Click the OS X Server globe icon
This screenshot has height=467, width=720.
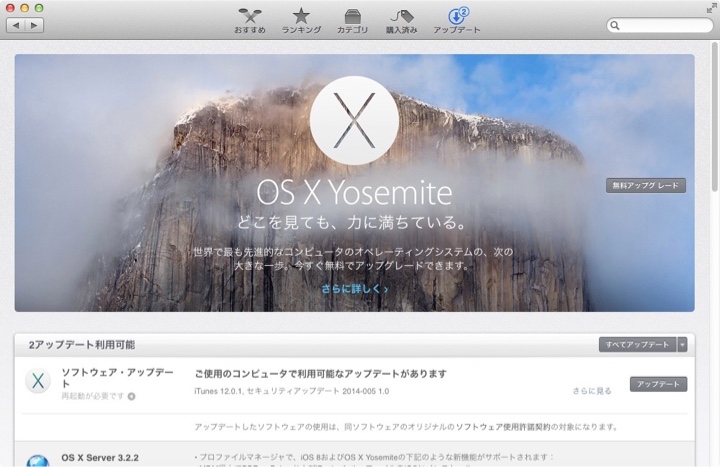[38, 461]
